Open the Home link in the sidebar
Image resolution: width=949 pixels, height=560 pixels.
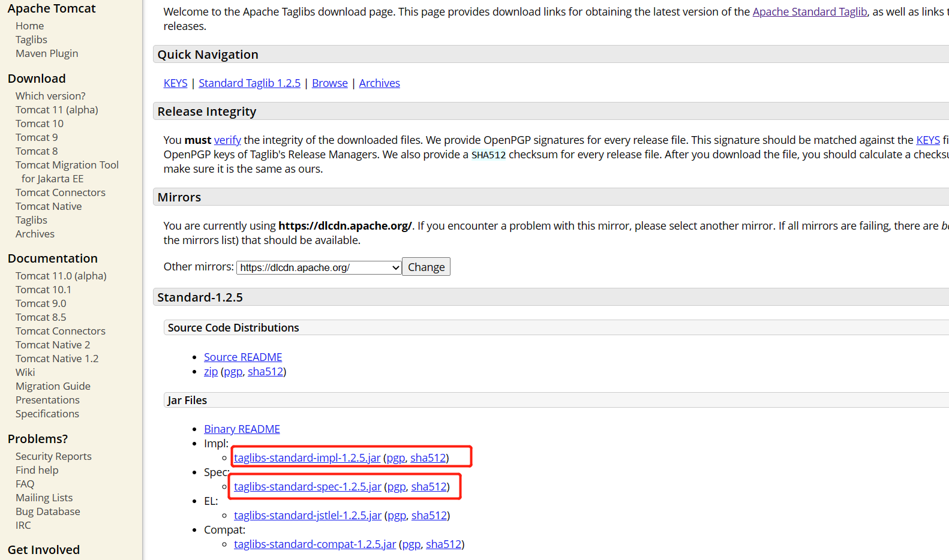[29, 26]
